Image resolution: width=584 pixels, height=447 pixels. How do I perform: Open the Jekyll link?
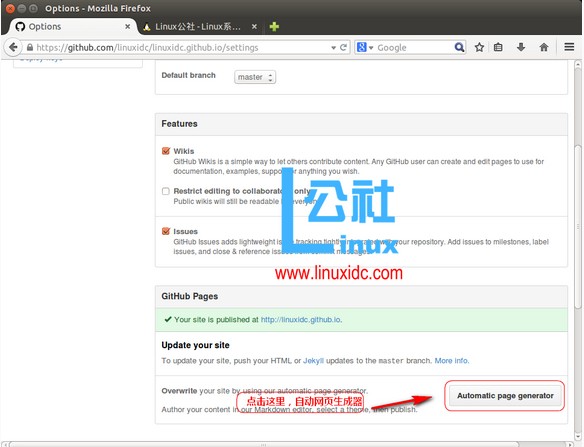tap(313, 361)
